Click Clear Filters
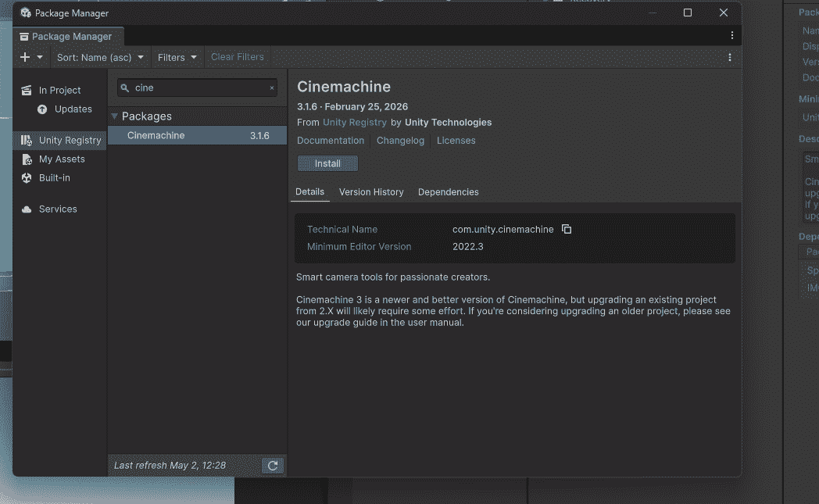Viewport: 819px width, 504px height. (237, 57)
